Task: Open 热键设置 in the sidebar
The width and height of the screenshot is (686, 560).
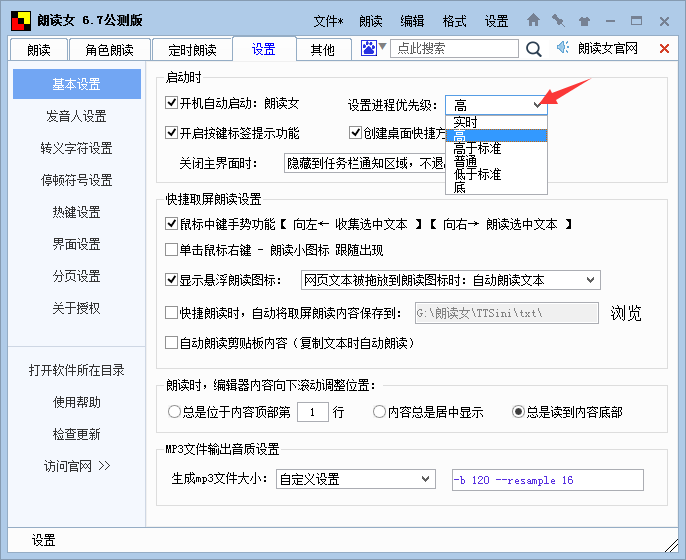Action: tap(76, 212)
